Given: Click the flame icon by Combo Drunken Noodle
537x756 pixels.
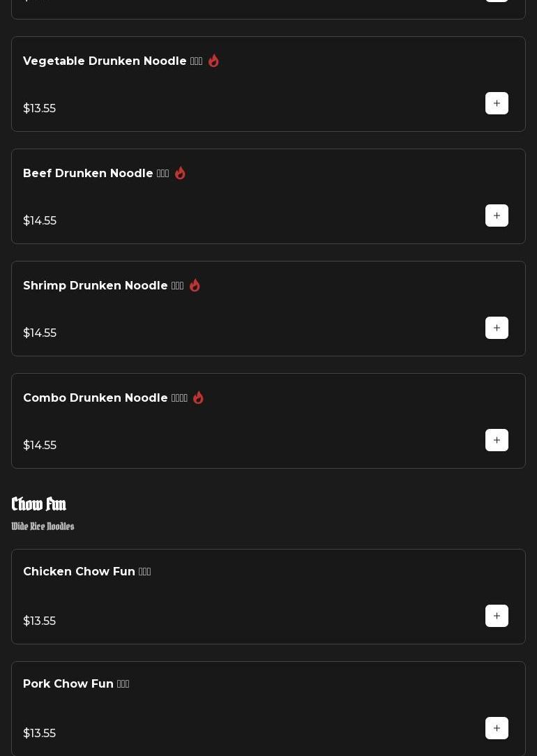Looking at the screenshot, I should click(x=199, y=398).
